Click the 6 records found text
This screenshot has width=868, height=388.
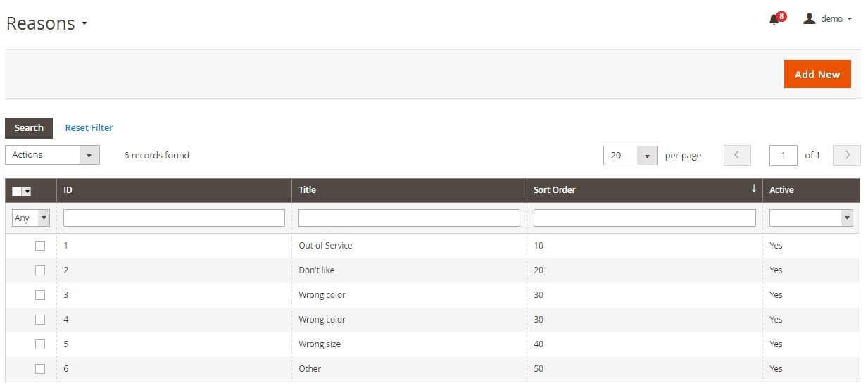156,156
